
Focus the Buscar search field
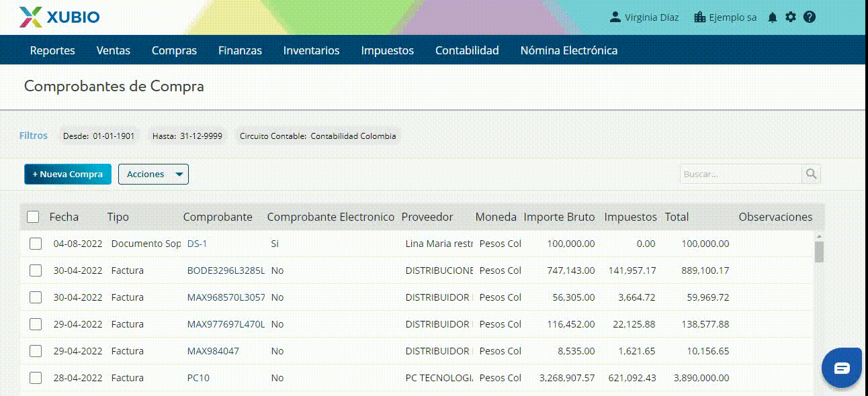(741, 174)
